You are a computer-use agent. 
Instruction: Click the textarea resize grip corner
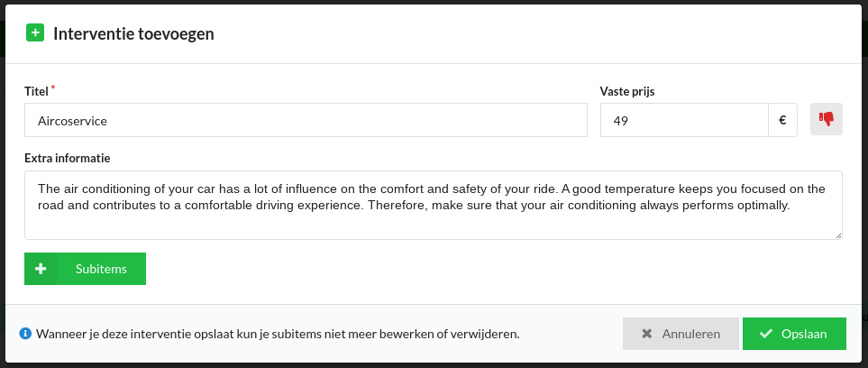point(838,235)
